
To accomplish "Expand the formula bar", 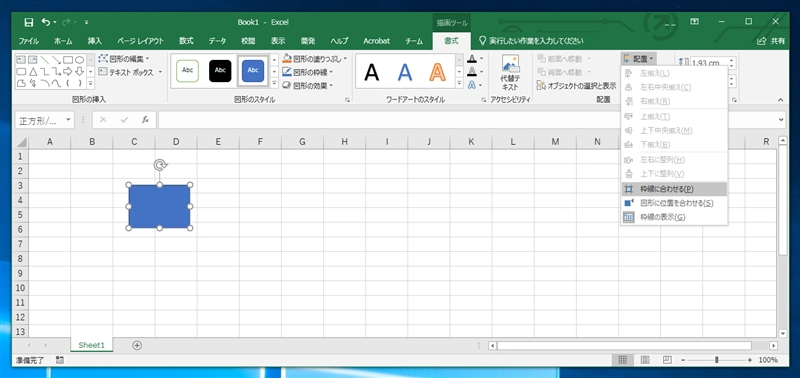I will (782, 120).
